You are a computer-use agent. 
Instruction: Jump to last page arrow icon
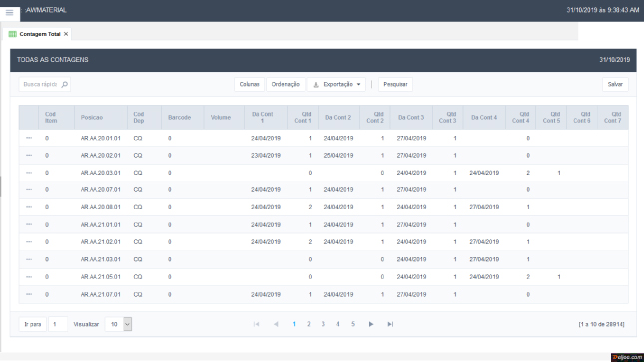click(x=390, y=324)
